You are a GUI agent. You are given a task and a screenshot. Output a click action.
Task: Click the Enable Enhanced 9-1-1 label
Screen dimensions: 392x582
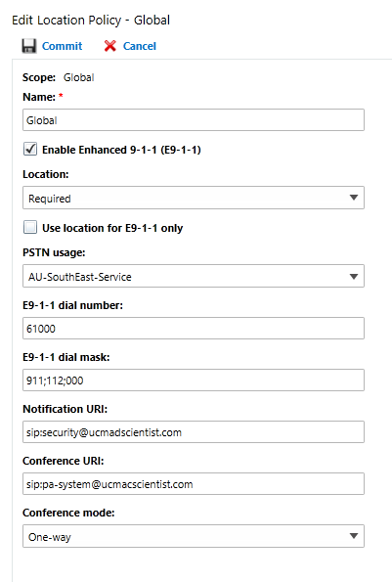(x=121, y=150)
